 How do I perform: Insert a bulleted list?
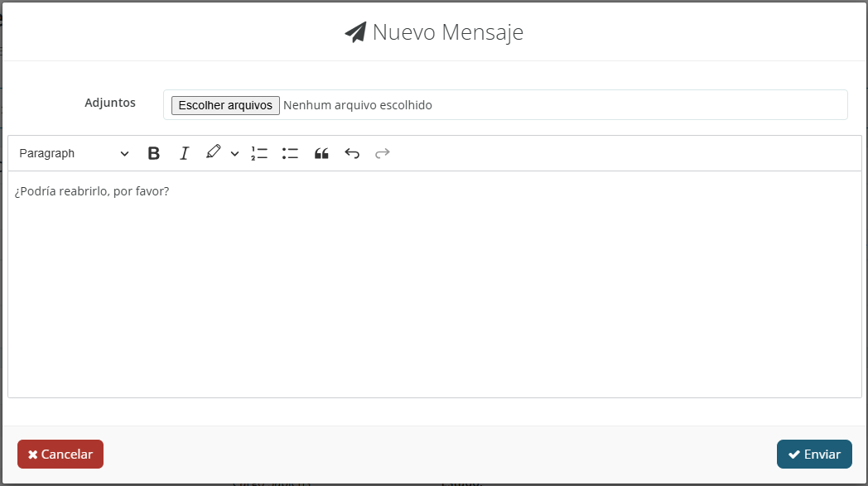click(290, 153)
